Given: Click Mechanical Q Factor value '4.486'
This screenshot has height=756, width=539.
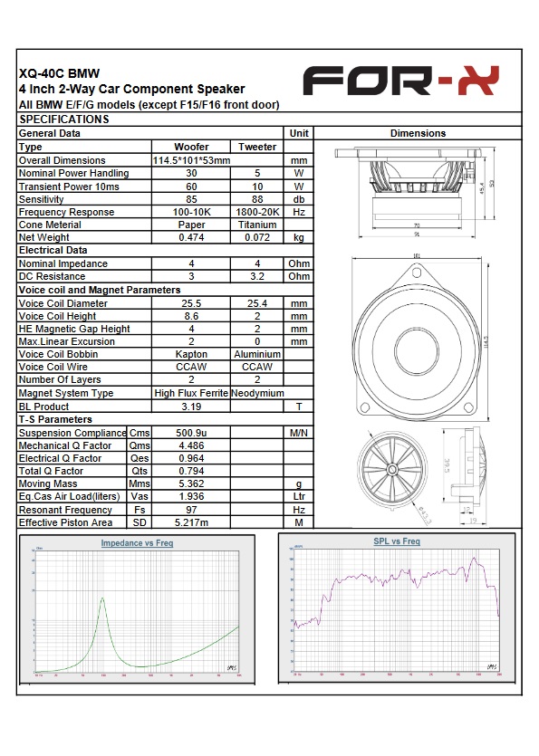Looking at the screenshot, I should (x=191, y=445).
